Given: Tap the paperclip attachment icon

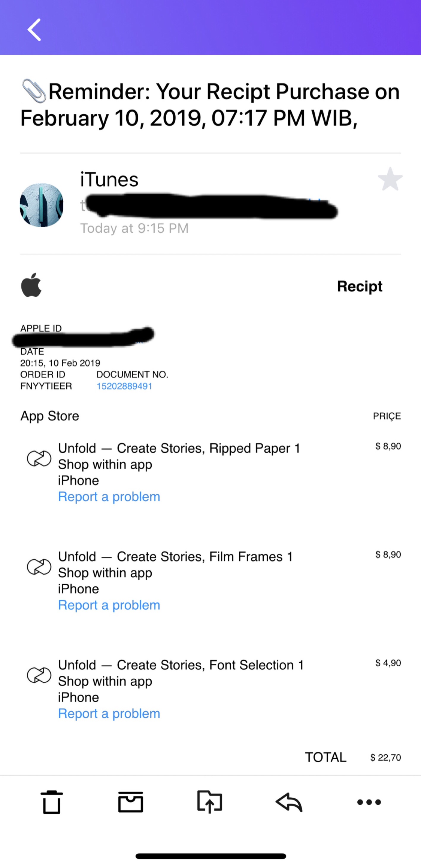Looking at the screenshot, I should tap(34, 91).
